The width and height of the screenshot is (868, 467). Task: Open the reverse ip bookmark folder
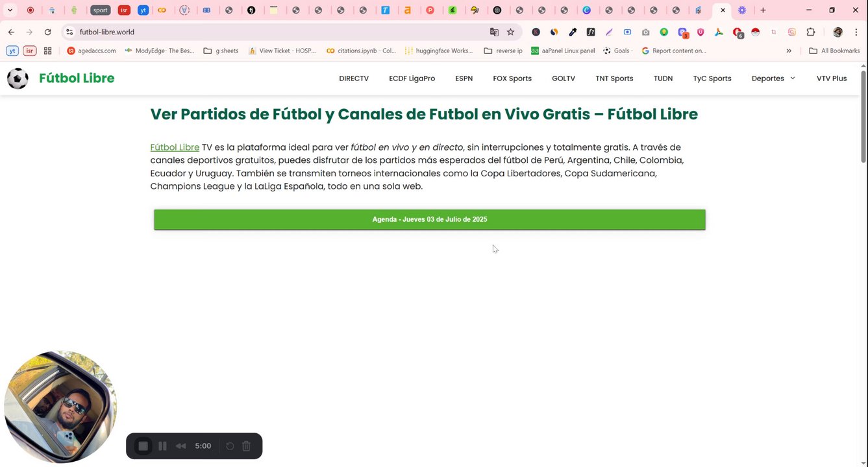pos(503,51)
